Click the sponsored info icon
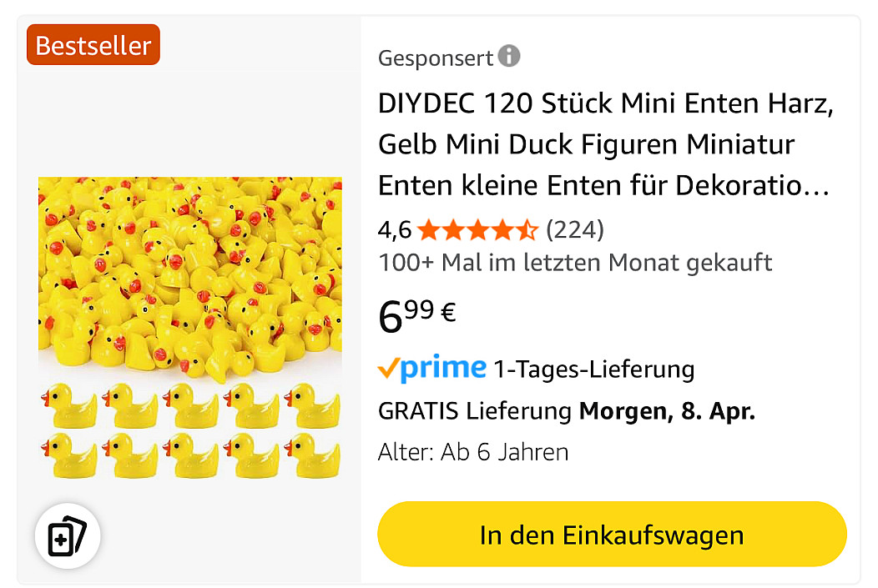Image resolution: width=878 pixels, height=588 pixels. (x=509, y=57)
